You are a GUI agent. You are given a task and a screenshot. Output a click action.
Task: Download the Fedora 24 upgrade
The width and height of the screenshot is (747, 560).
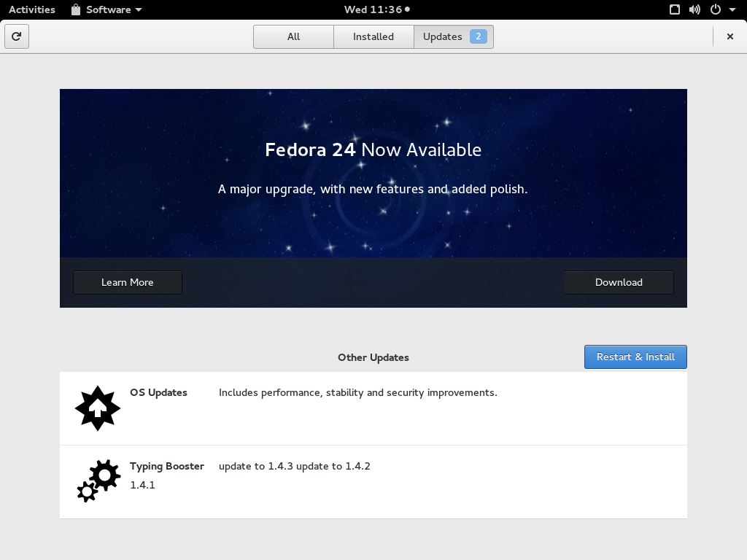coord(618,282)
